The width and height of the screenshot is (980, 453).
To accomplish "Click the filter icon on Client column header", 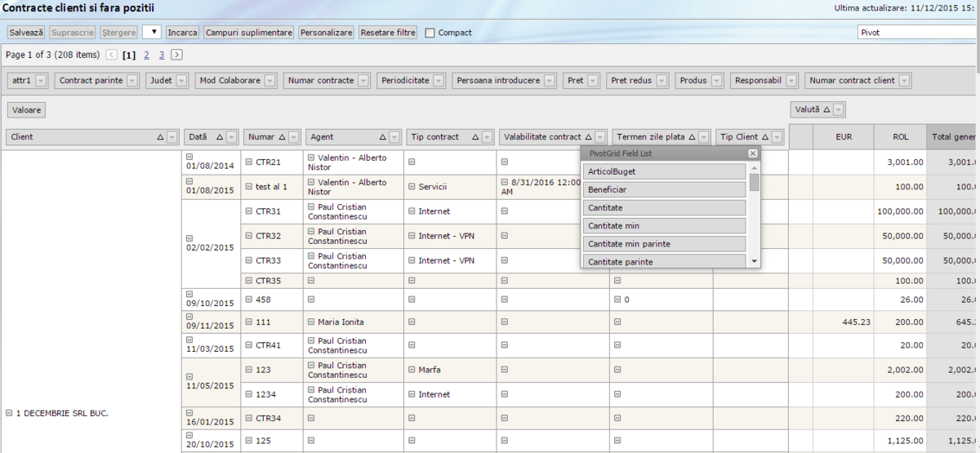I will [x=171, y=137].
